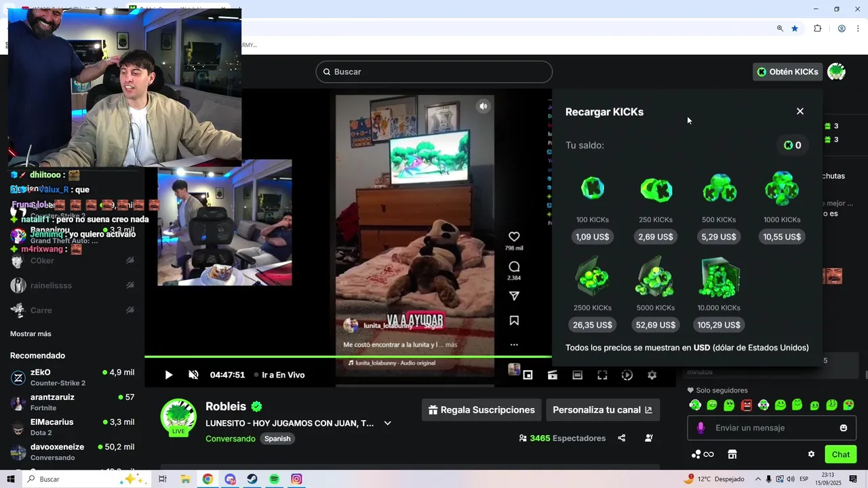This screenshot has height=488, width=868.
Task: Insert the first green headset emote
Action: [x=695, y=405]
